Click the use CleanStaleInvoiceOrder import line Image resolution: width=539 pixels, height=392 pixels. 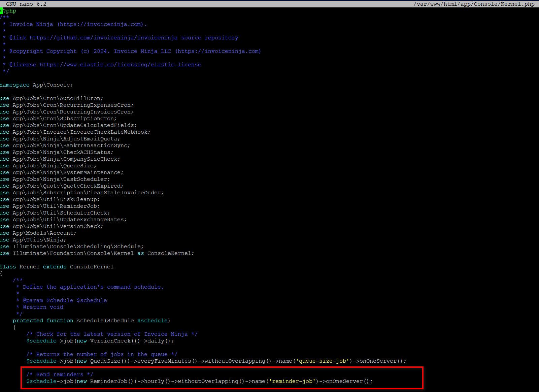tap(82, 193)
